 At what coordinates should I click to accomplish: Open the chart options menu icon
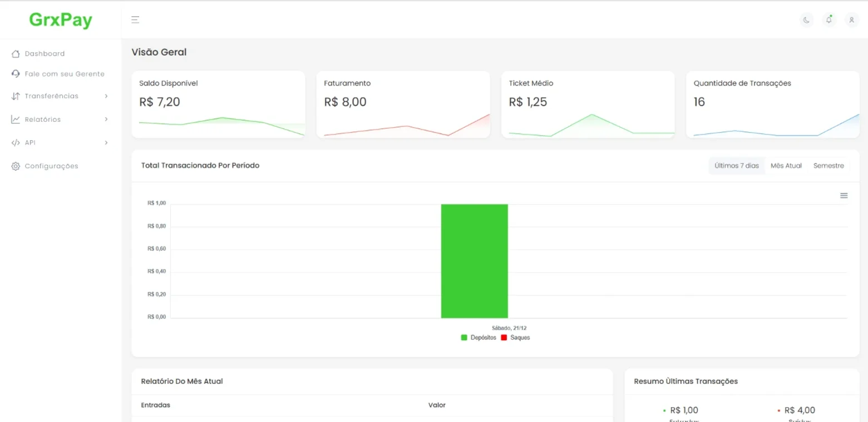pos(844,196)
